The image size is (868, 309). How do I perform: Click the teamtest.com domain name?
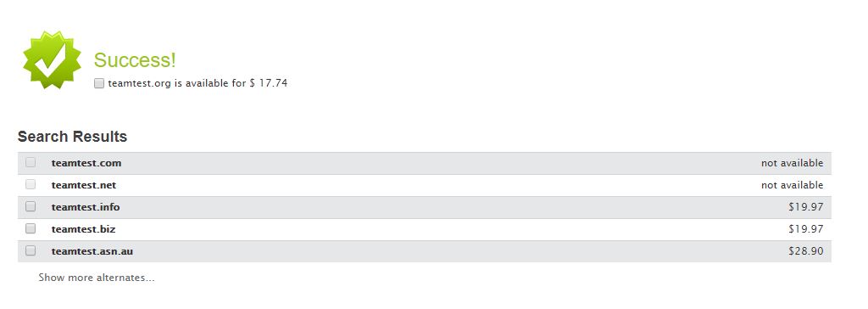click(86, 163)
